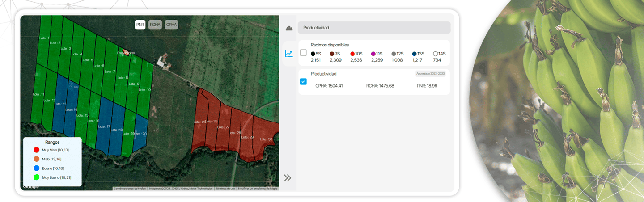The width and height of the screenshot is (644, 202).
Task: Click the Rangos legend title
Action: (x=52, y=142)
